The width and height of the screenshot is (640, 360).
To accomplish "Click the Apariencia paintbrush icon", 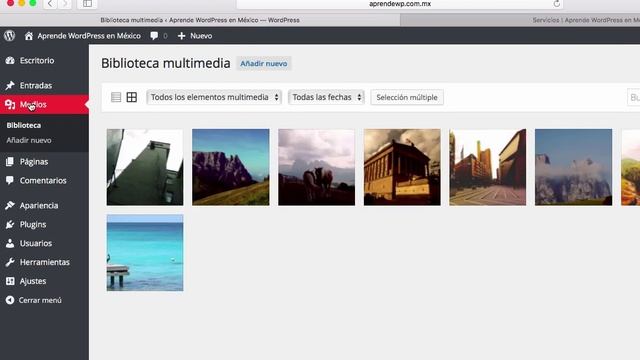I will [x=10, y=205].
